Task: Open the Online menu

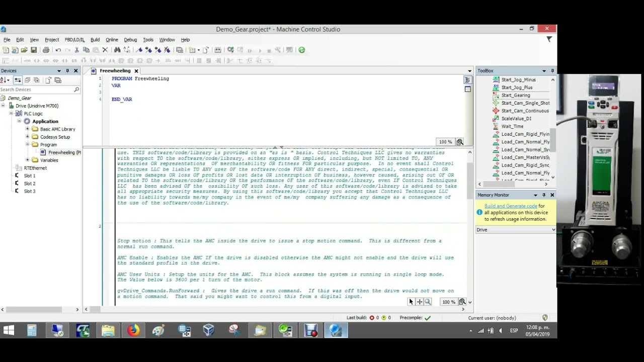Action: (x=112, y=40)
